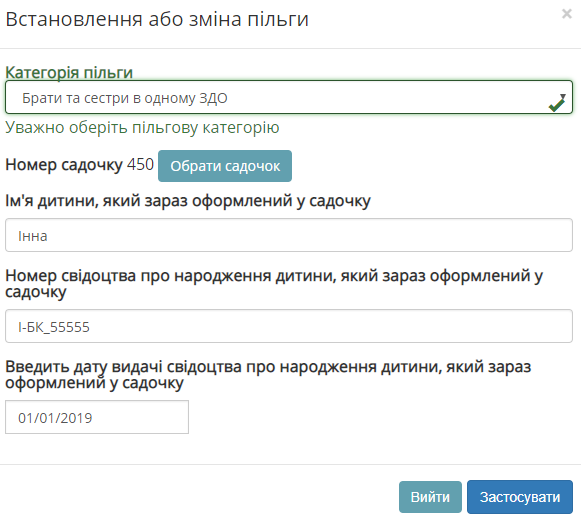The width and height of the screenshot is (581, 521).
Task: Click the Категорія пільги label
Action: coord(69,72)
